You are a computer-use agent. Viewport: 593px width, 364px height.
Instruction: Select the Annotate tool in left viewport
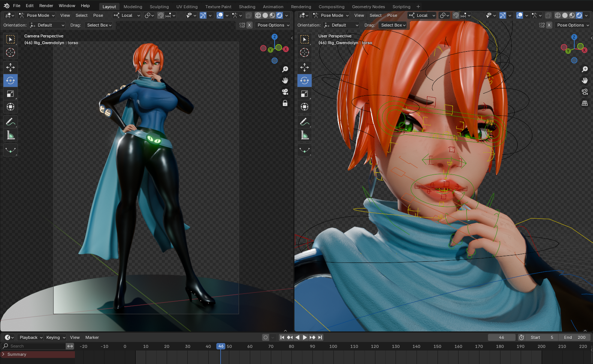click(10, 122)
